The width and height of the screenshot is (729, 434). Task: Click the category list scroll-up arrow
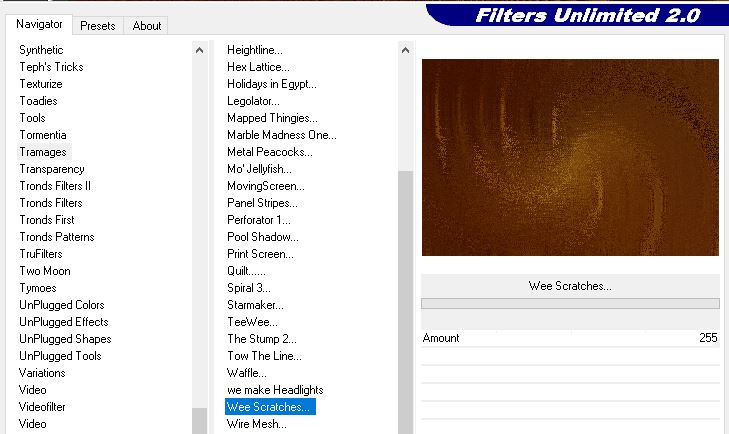199,50
